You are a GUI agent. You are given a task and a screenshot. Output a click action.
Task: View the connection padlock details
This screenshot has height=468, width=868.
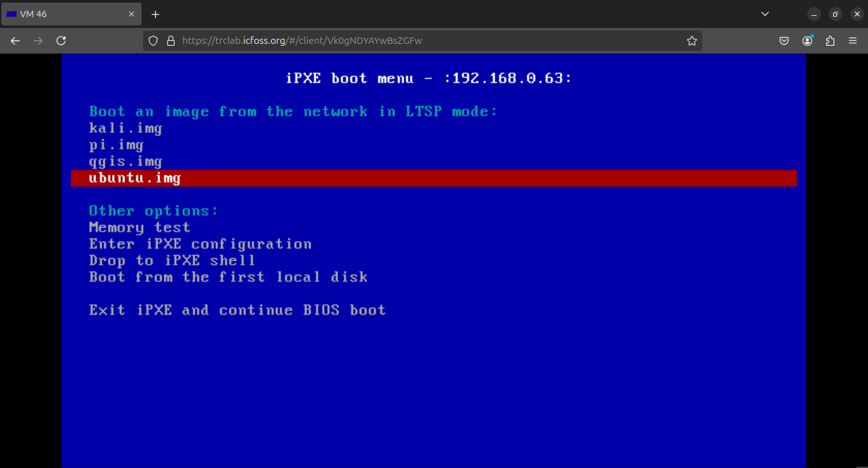170,41
